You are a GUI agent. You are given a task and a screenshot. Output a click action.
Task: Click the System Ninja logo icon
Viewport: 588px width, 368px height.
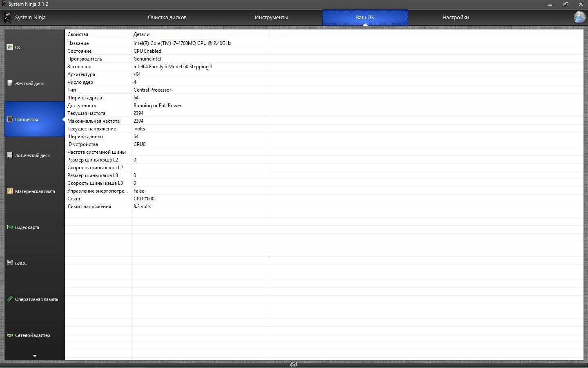click(7, 18)
